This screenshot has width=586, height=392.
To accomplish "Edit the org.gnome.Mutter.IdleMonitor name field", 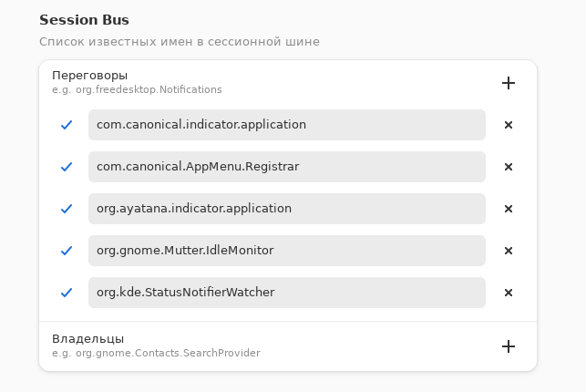I will (286, 251).
